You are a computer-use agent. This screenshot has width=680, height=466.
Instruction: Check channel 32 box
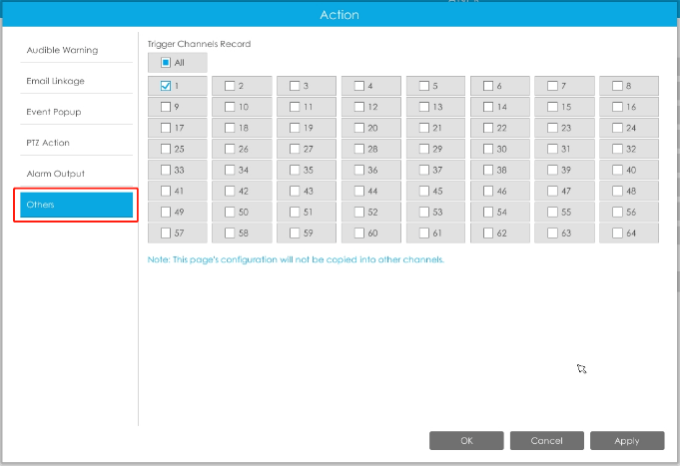tap(618, 149)
